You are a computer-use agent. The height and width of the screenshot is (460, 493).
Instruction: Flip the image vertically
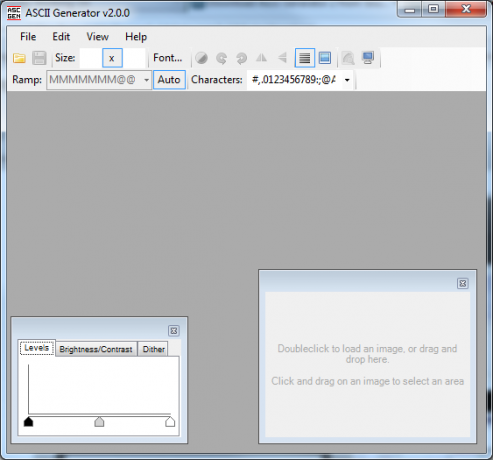(282, 58)
